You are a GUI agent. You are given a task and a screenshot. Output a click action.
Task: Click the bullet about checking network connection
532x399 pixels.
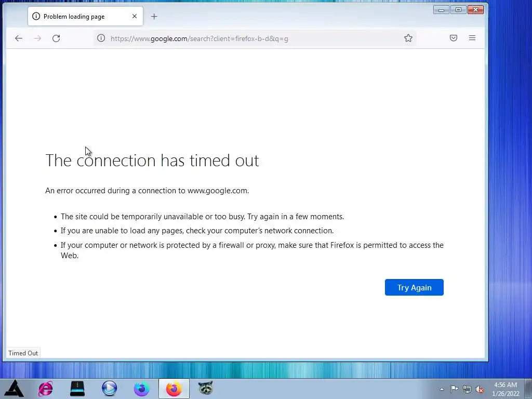coord(197,231)
